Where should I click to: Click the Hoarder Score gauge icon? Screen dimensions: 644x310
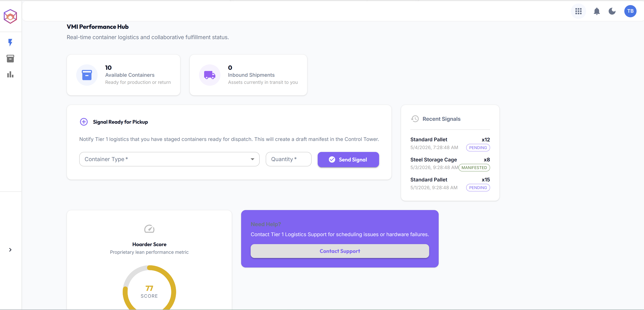149,228
